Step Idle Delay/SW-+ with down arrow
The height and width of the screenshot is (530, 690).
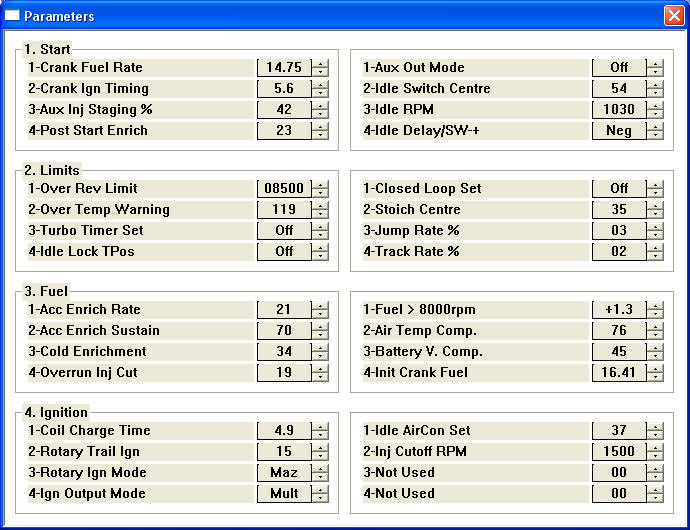(655, 135)
